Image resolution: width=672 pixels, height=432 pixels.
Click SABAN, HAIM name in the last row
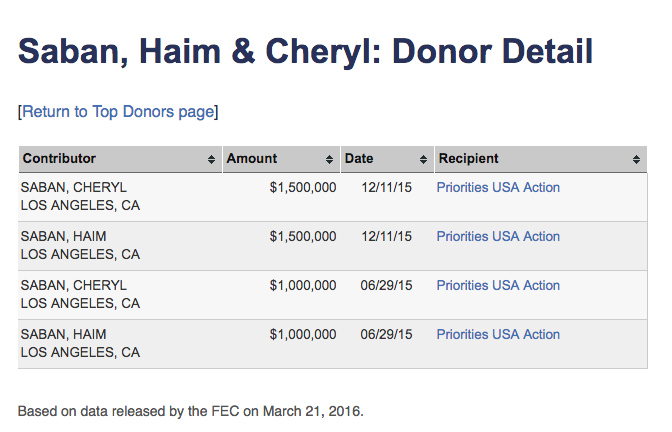coord(64,334)
